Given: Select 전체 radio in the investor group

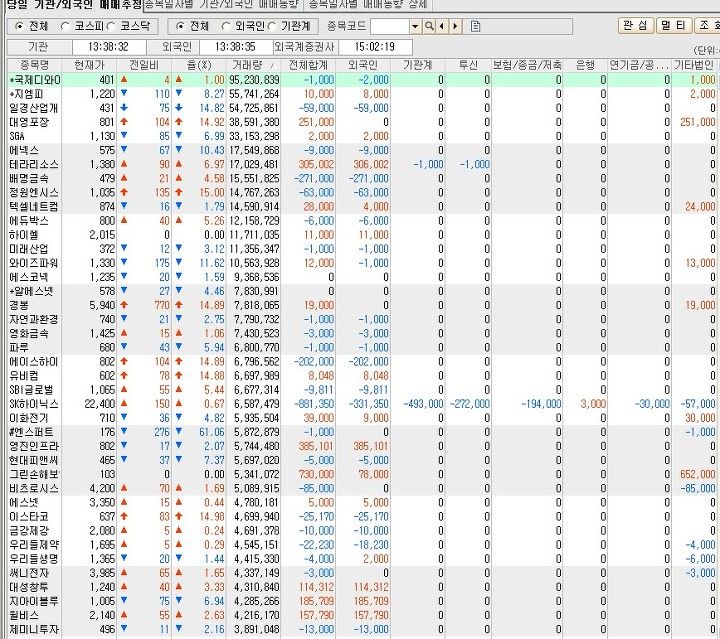Looking at the screenshot, I should pos(180,26).
